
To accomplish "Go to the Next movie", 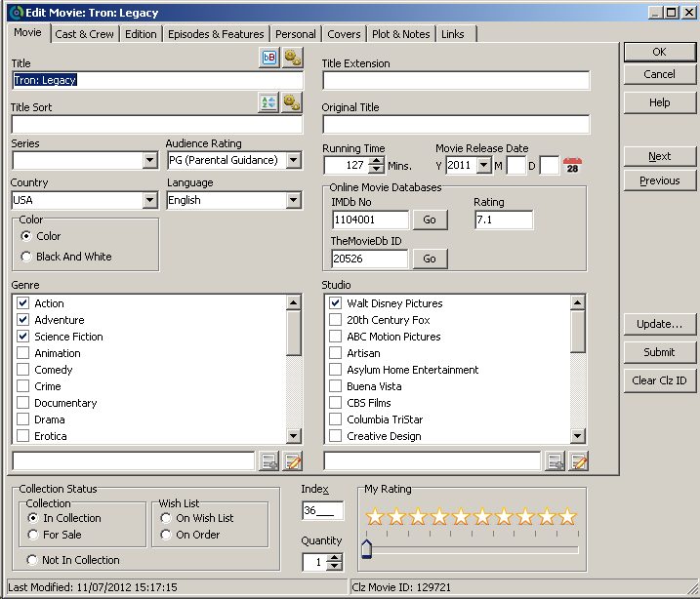I will [660, 156].
